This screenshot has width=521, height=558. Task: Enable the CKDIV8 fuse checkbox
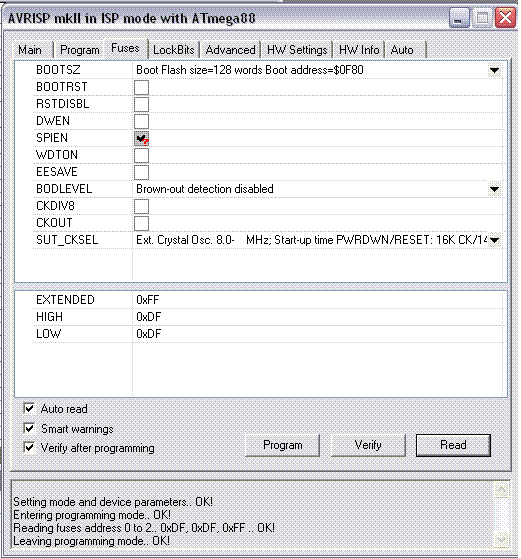coord(141,206)
